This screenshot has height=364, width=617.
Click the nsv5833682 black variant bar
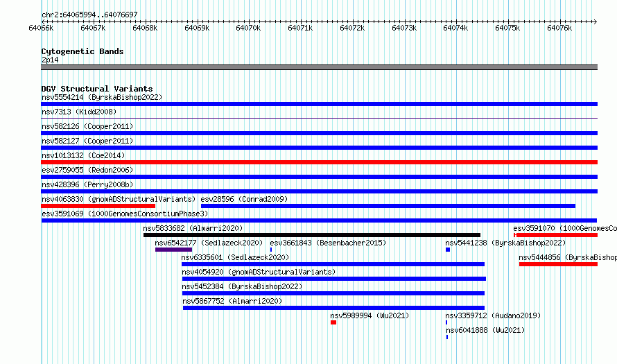pyautogui.click(x=312, y=235)
